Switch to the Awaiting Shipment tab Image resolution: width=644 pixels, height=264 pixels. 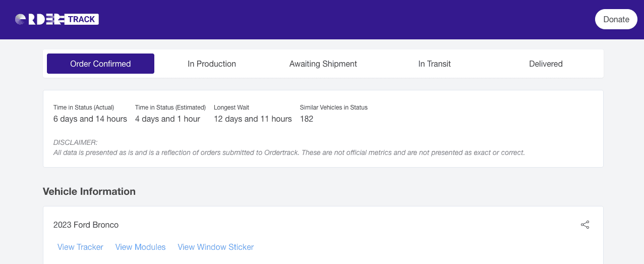tap(323, 64)
